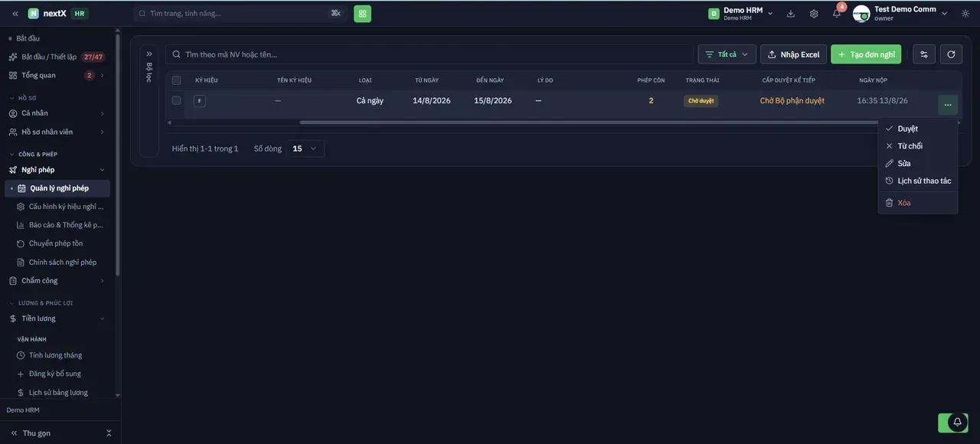Click the Tạo đơn nghỉ button
980x444 pixels.
tap(866, 54)
